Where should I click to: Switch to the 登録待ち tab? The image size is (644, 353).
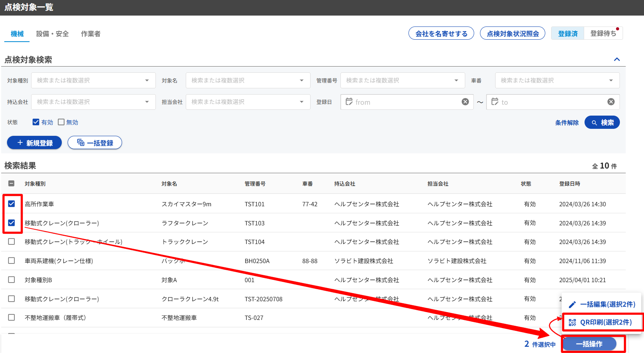(x=603, y=33)
